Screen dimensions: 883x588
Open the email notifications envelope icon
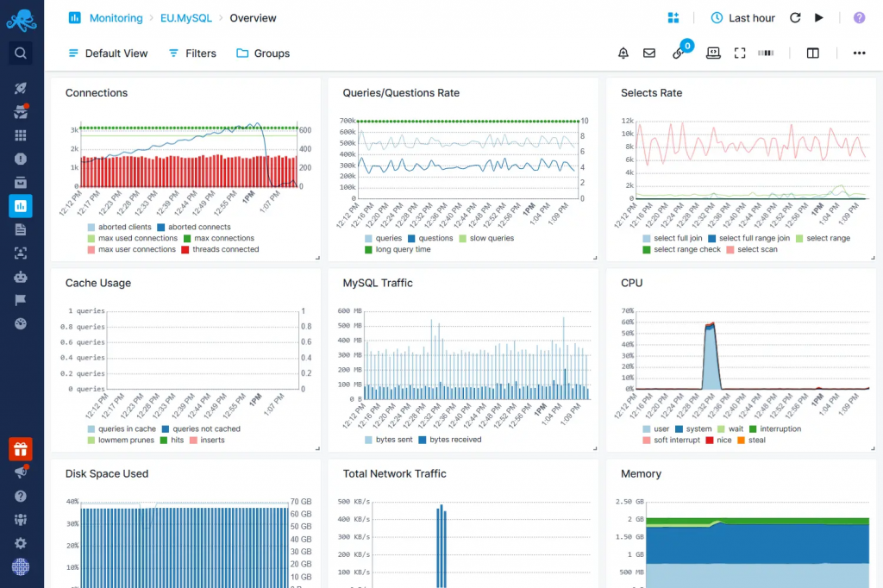[648, 53]
